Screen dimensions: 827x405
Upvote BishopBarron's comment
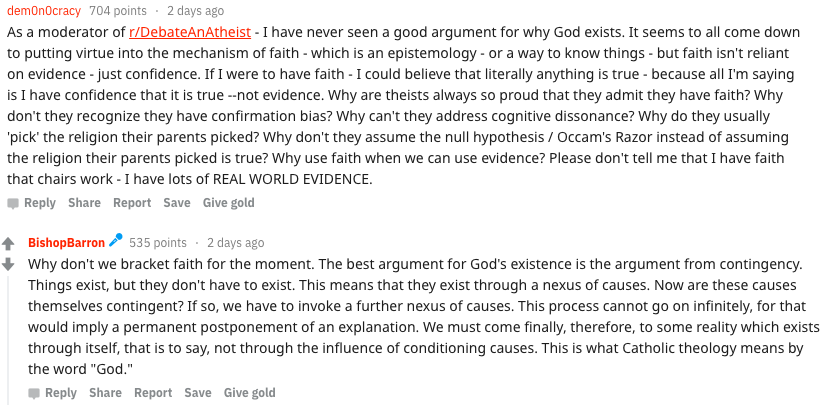click(x=8, y=244)
